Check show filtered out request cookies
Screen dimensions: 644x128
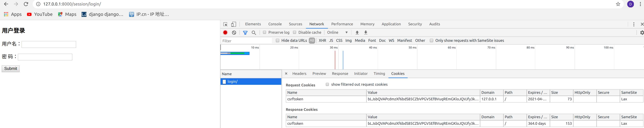coord(327,84)
